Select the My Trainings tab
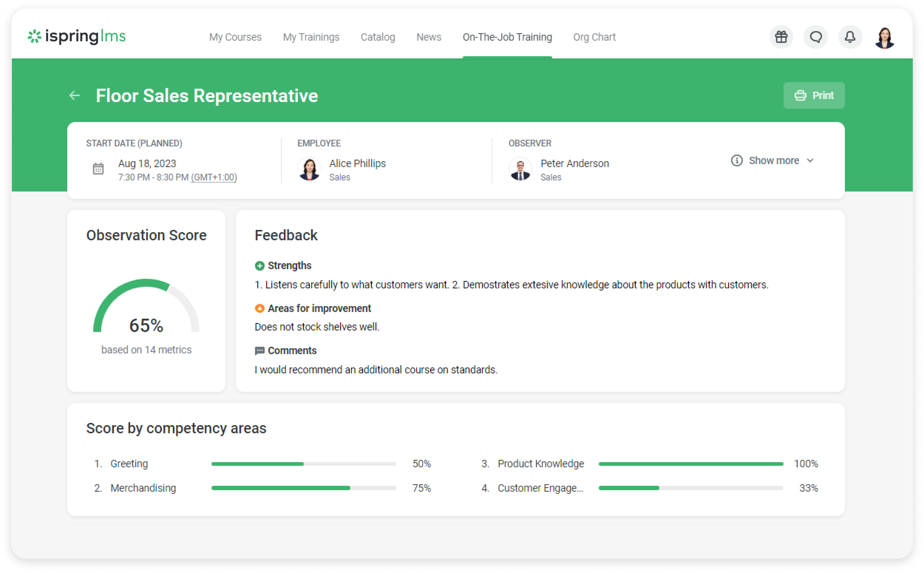 311,37
